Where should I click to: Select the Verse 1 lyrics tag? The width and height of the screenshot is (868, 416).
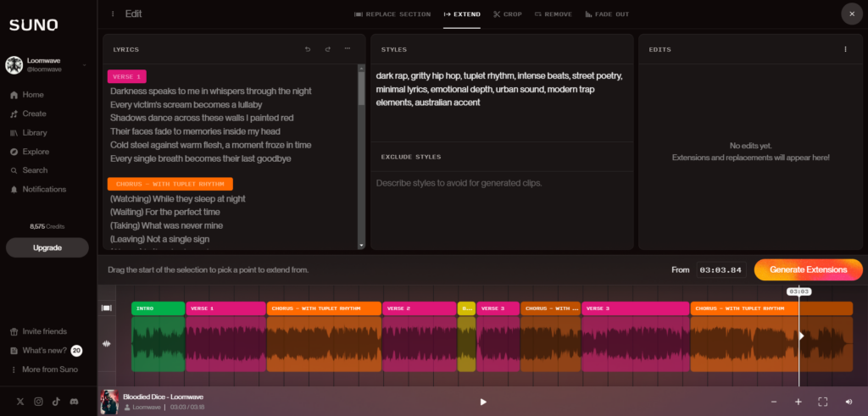[x=127, y=77]
